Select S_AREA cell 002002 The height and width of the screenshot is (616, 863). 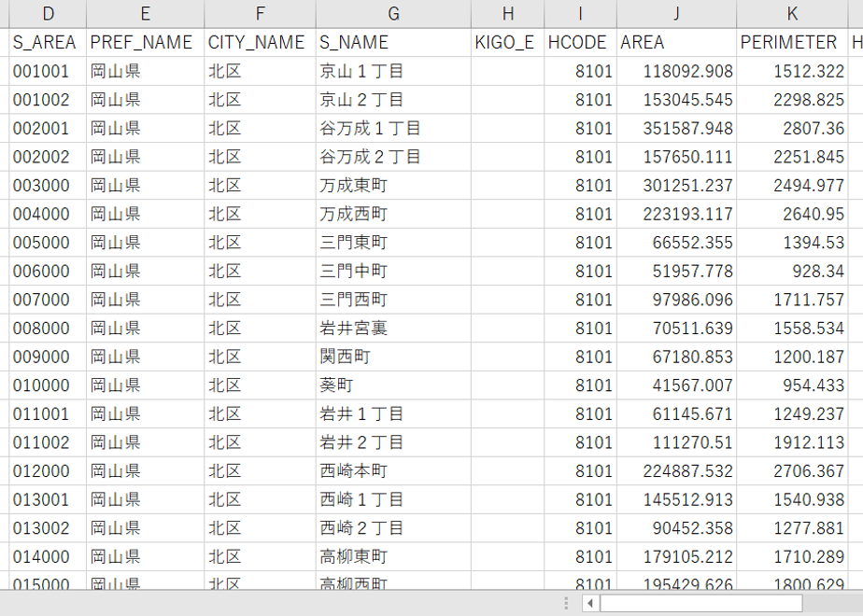(x=48, y=157)
